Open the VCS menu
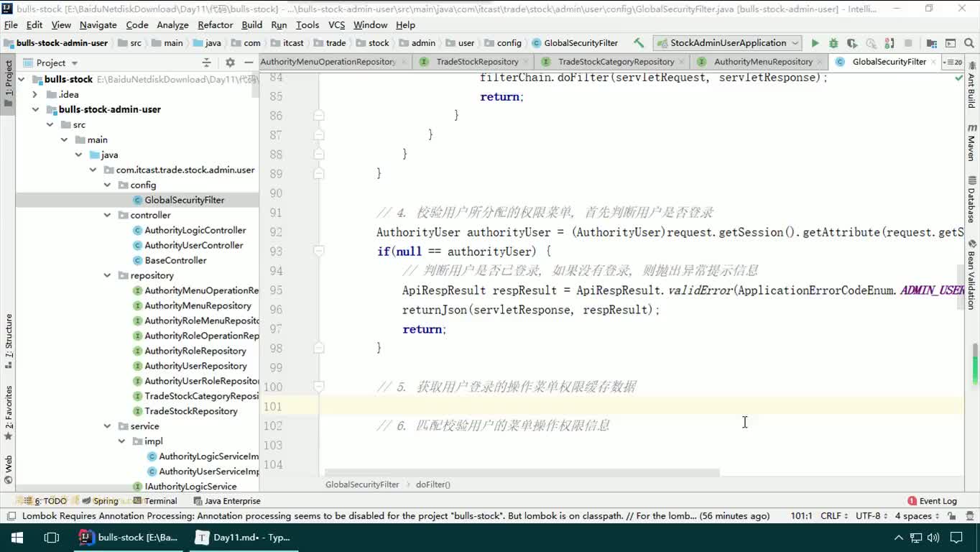980x552 pixels. tap(336, 24)
